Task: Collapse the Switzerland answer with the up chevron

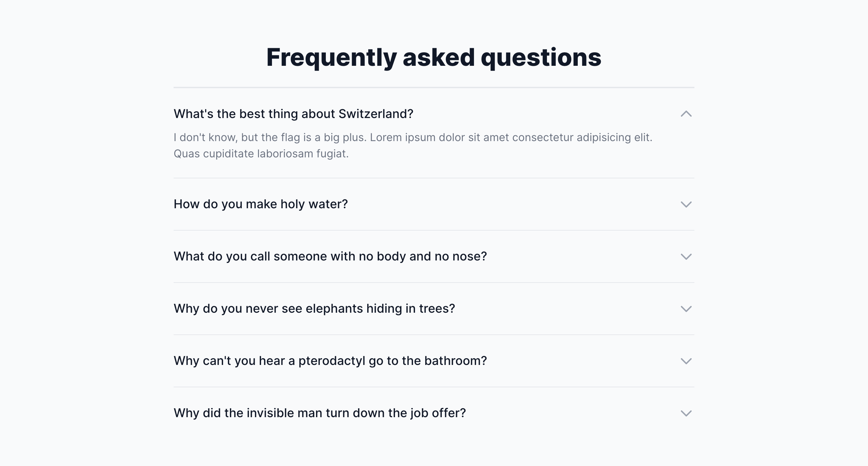Action: (686, 114)
